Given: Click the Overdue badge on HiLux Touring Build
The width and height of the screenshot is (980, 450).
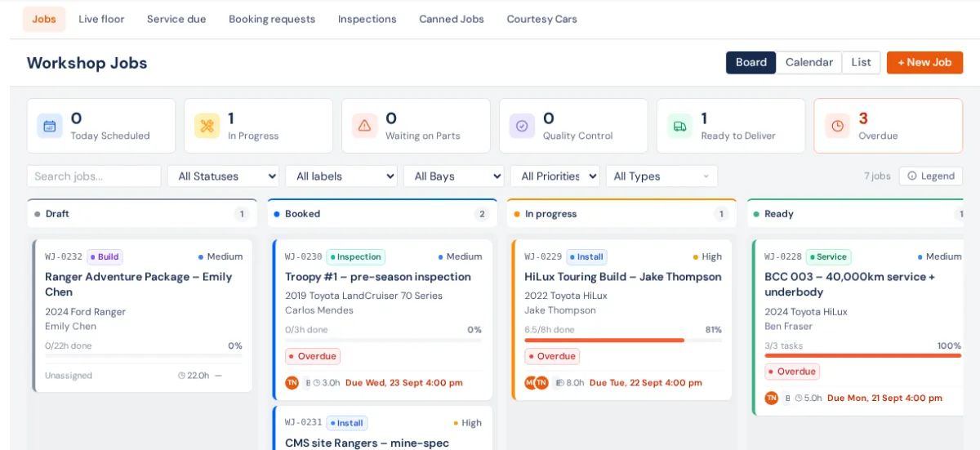Looking at the screenshot, I should click(x=552, y=356).
